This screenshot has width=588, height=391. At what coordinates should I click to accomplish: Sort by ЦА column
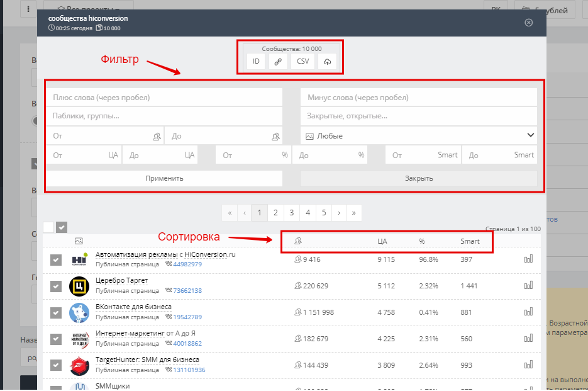tap(382, 241)
